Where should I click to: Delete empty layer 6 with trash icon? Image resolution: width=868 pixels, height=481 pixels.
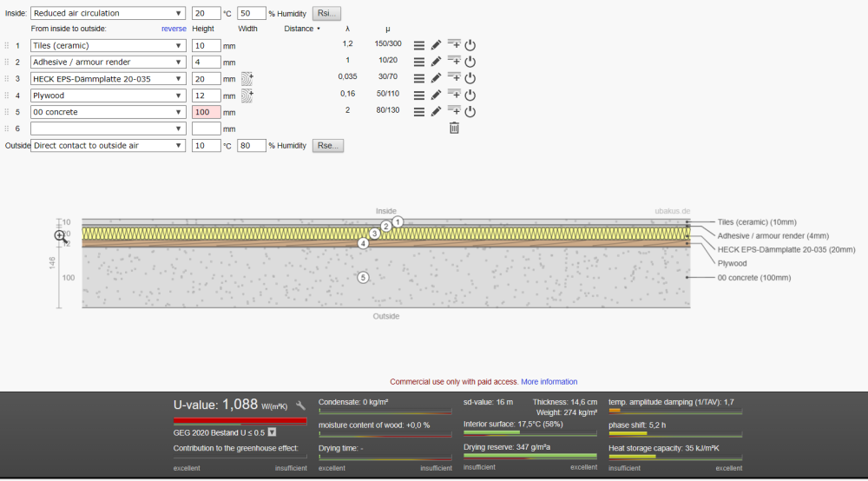tap(454, 128)
